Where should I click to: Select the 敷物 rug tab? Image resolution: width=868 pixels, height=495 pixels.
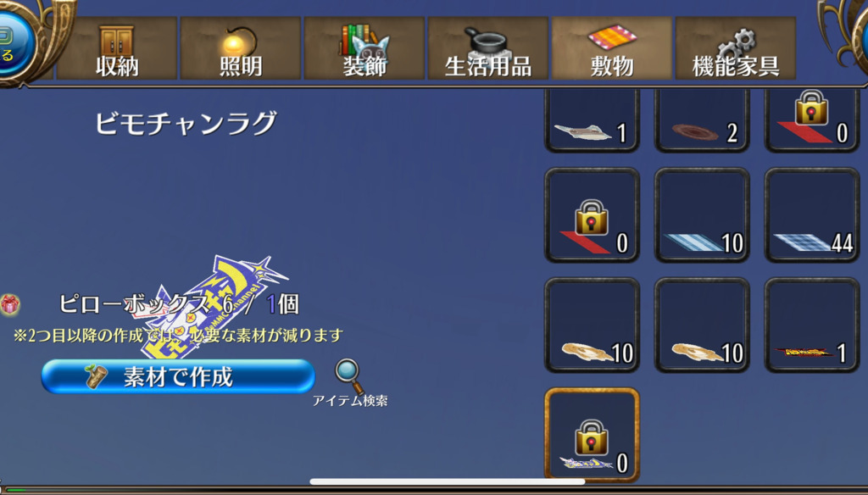612,48
